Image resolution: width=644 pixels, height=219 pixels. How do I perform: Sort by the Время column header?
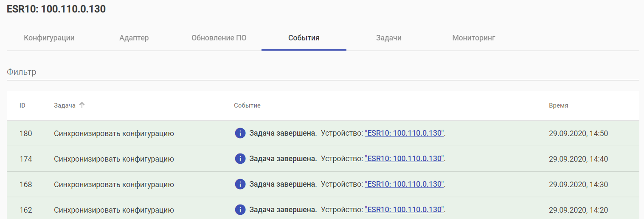point(558,105)
